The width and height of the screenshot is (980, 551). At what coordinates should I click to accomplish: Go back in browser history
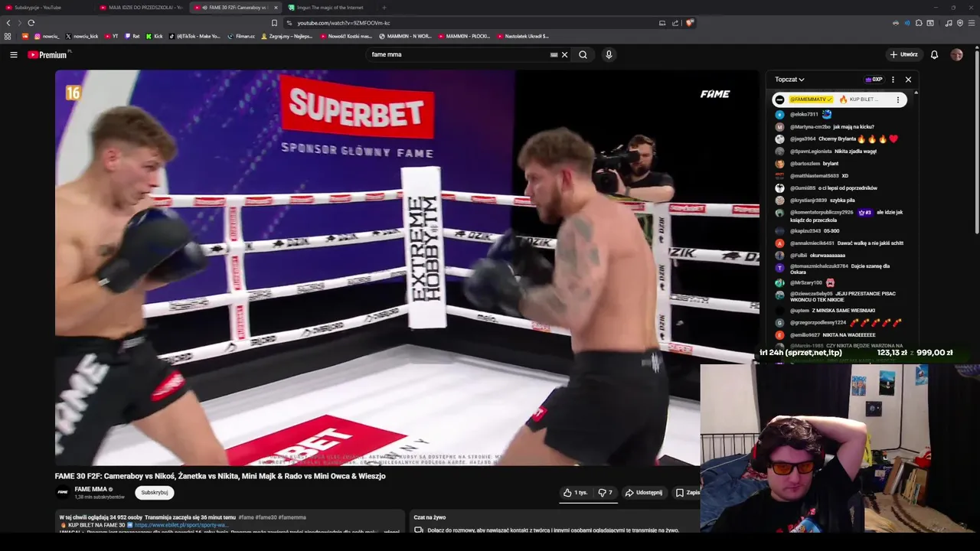coord(8,23)
